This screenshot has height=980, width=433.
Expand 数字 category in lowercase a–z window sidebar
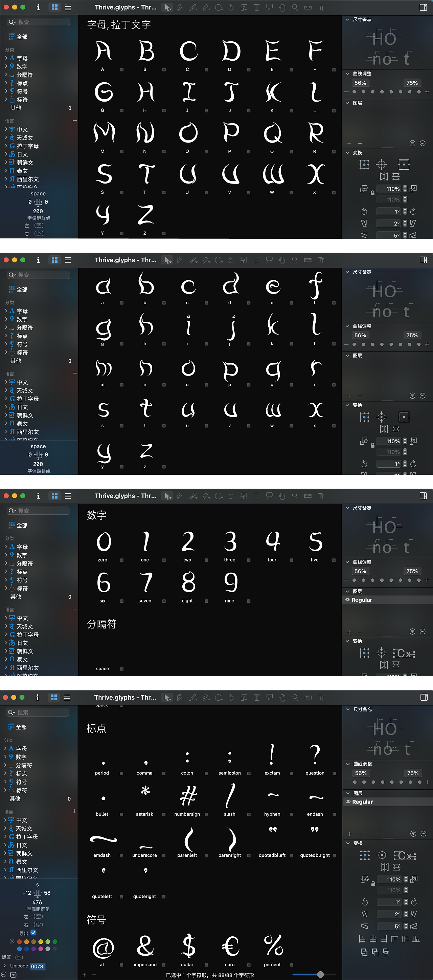pyautogui.click(x=6, y=319)
